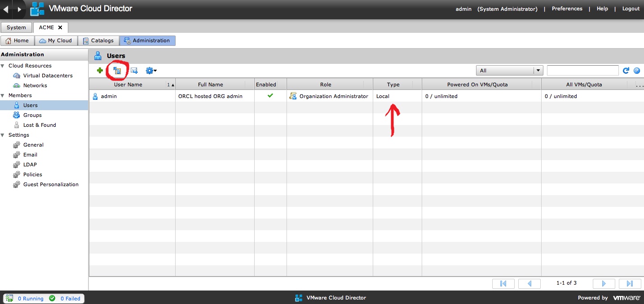
Task: Collapse the Members section
Action: coord(3,95)
